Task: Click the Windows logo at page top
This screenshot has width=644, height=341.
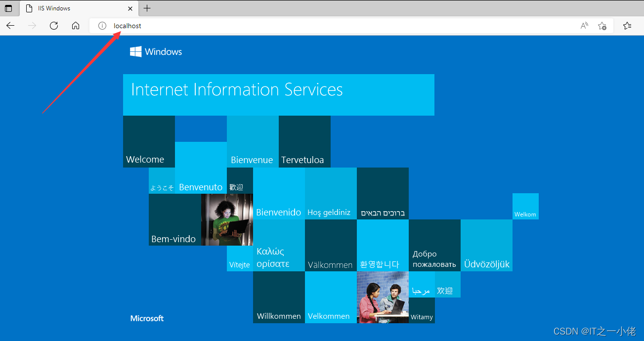Action: coord(156,51)
